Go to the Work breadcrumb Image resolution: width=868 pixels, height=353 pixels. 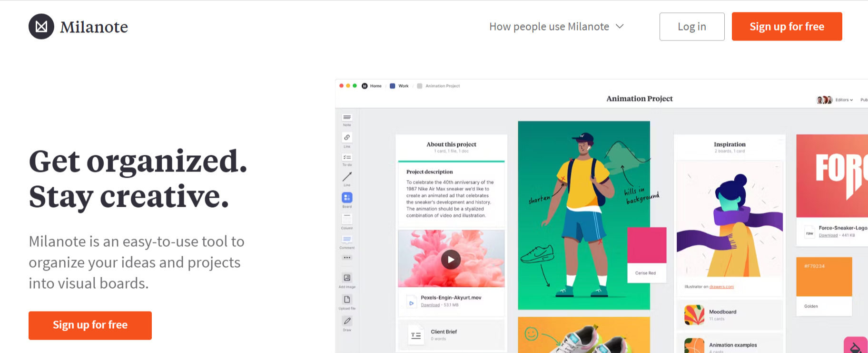399,86
